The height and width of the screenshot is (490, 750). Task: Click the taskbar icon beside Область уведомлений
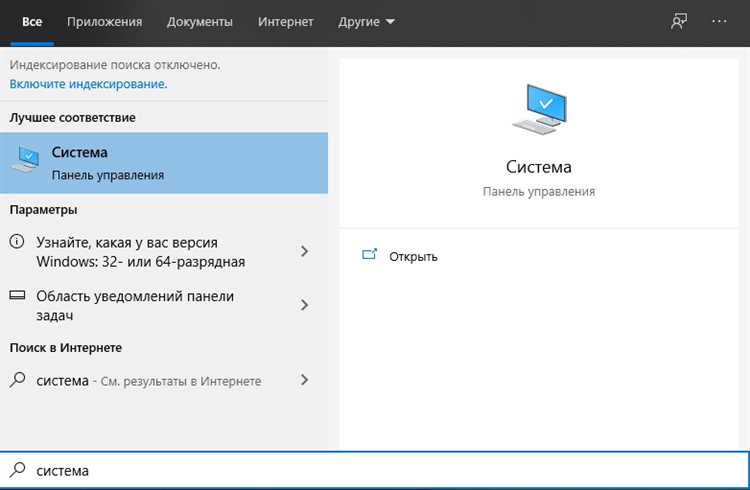tap(17, 295)
